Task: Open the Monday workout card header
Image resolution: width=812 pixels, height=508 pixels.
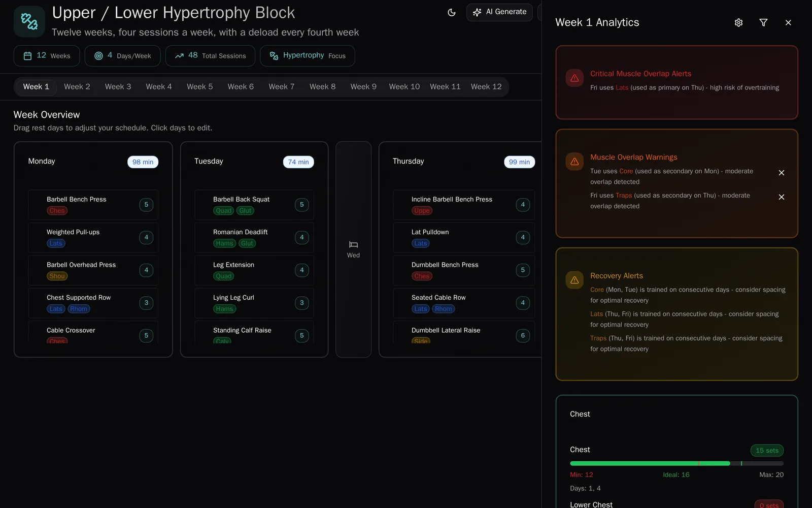Action: 93,162
